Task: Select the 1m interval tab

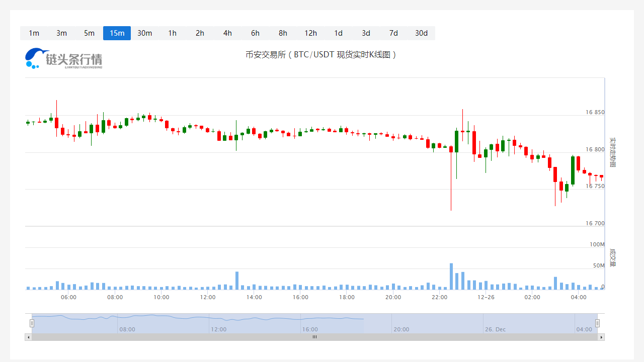Action: coord(34,33)
